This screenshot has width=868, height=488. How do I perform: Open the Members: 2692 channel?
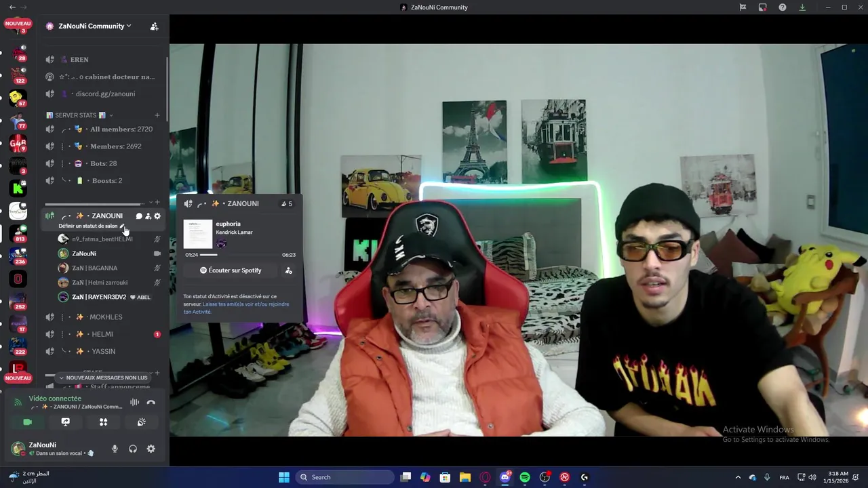point(103,146)
